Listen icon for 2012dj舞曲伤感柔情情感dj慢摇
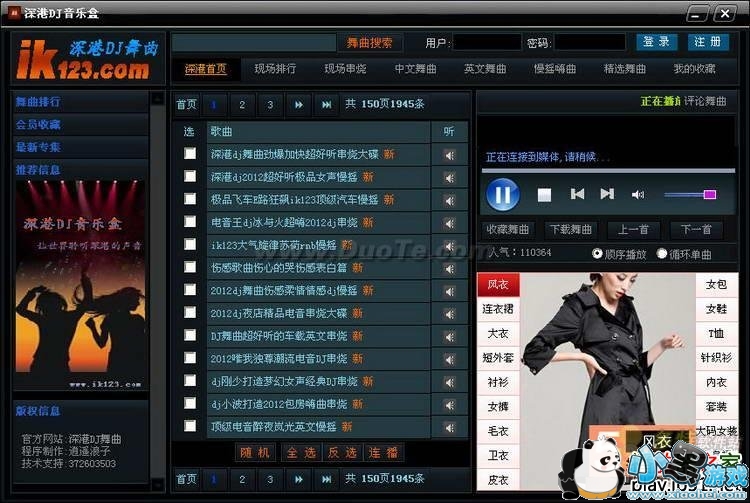750x503 pixels. [449, 291]
